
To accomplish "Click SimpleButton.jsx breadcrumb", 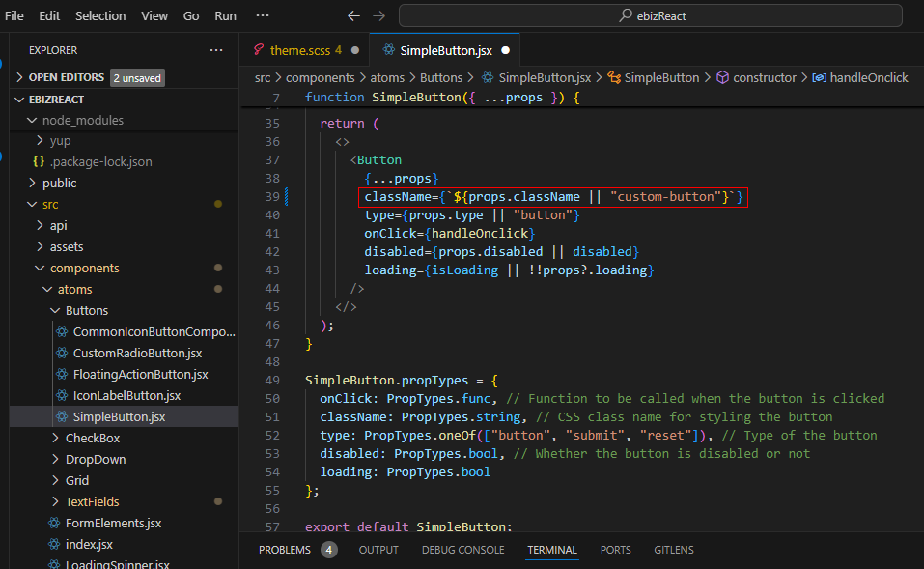I will (536, 78).
